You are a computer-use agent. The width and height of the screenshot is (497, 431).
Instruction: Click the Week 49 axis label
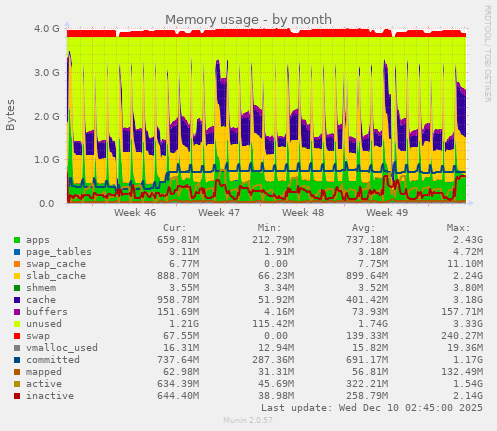pyautogui.click(x=387, y=213)
